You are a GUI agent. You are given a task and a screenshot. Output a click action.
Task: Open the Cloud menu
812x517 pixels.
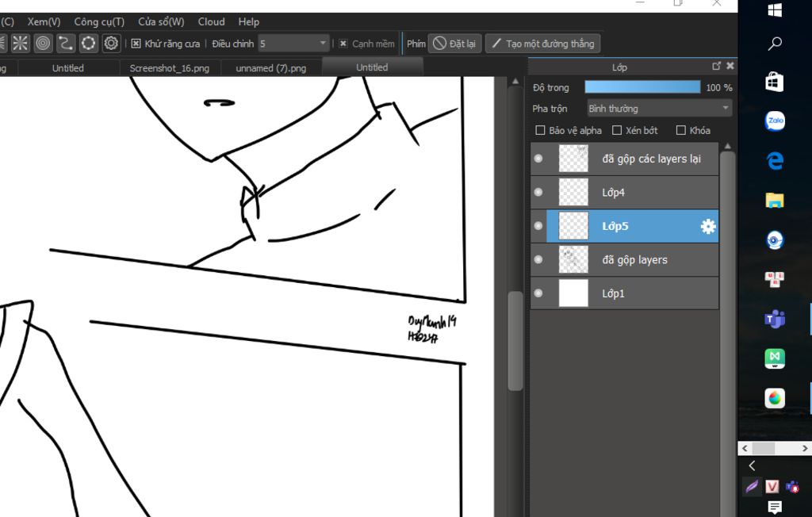click(211, 21)
